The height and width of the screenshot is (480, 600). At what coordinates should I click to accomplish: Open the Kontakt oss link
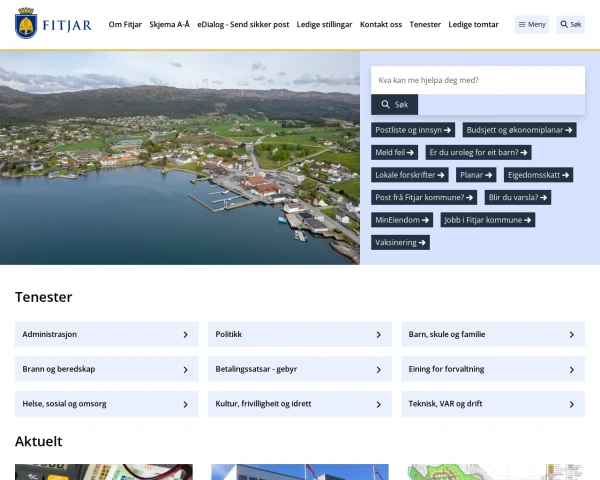coord(381,24)
